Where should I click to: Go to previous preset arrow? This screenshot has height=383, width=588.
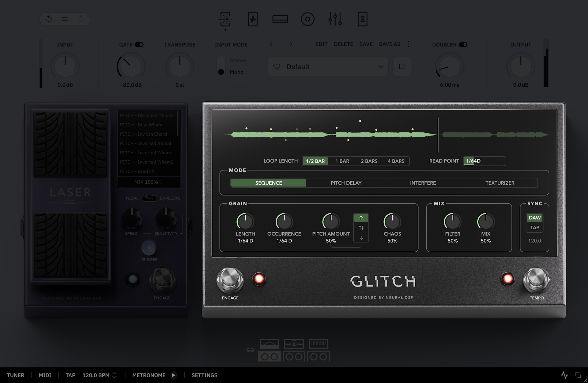coord(273,44)
